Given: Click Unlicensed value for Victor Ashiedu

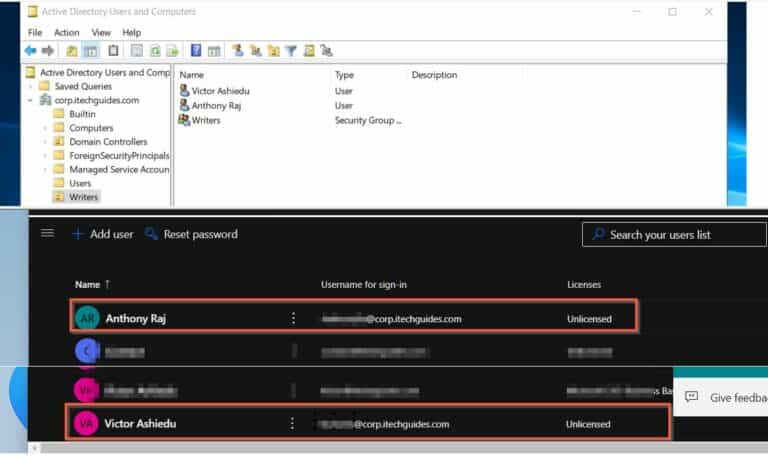Looking at the screenshot, I should coord(588,424).
